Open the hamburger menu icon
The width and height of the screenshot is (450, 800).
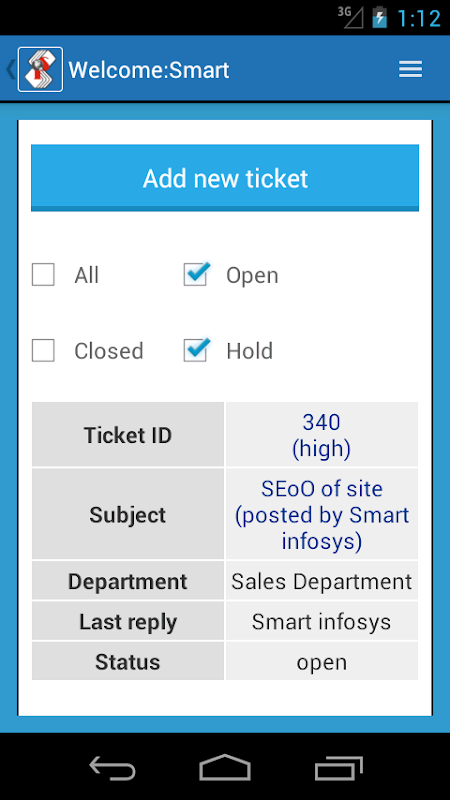click(x=410, y=69)
